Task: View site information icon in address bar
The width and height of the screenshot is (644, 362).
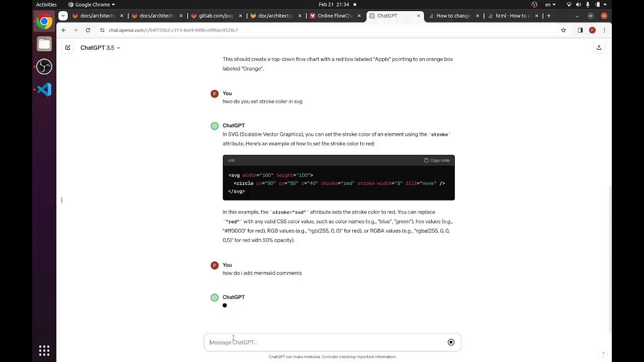Action: pos(102,30)
